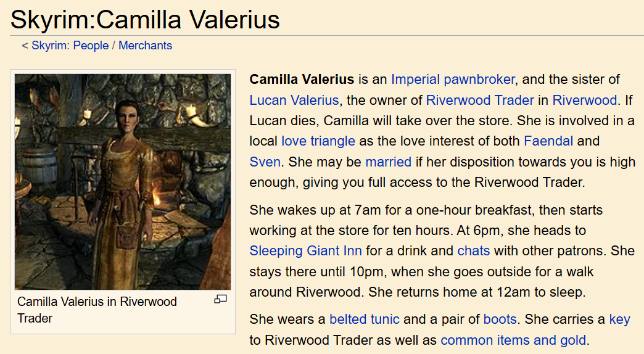
Task: Open the Sleeping Giant Inn link
Action: click(305, 250)
